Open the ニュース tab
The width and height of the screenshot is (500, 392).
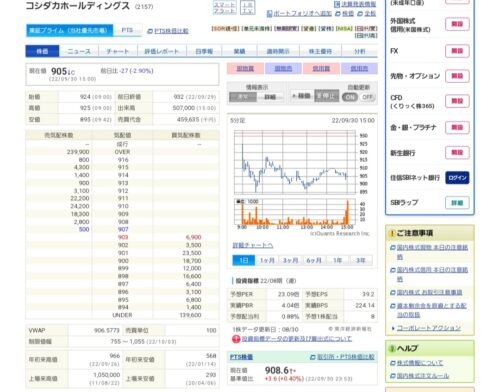[79, 51]
